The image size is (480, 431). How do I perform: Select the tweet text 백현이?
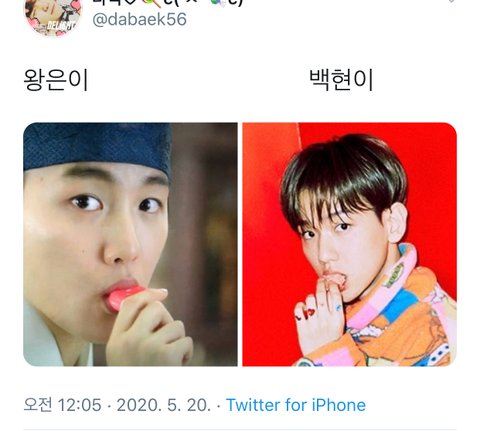pos(341,80)
